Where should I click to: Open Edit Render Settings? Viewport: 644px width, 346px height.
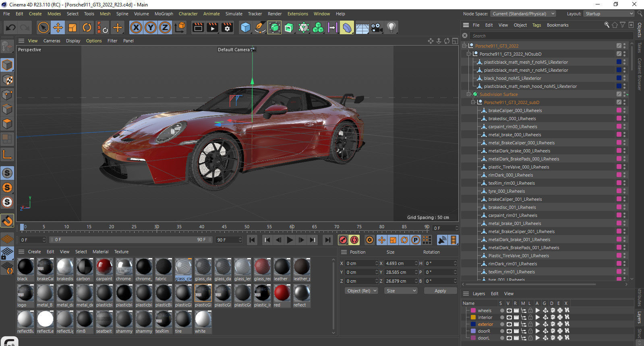[228, 27]
